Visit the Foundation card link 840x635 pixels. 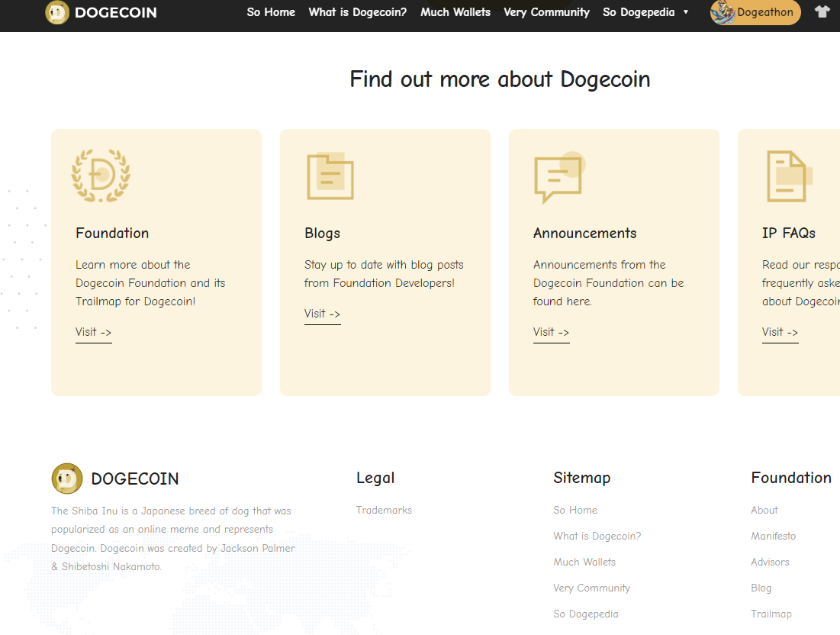pos(93,332)
